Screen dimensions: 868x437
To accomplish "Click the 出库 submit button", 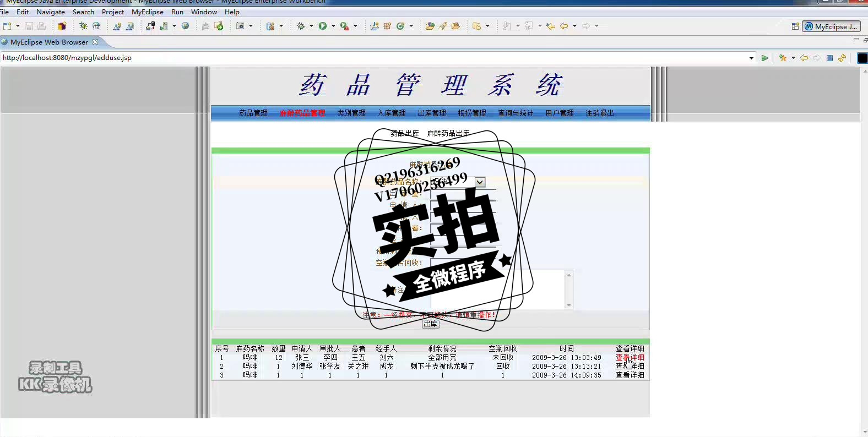I will 430,324.
